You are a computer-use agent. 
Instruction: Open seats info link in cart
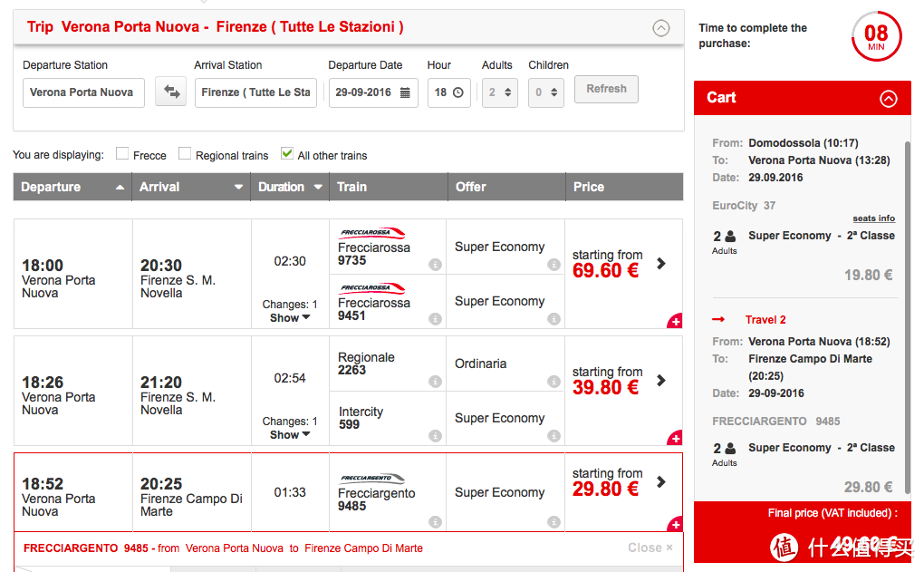[873, 218]
